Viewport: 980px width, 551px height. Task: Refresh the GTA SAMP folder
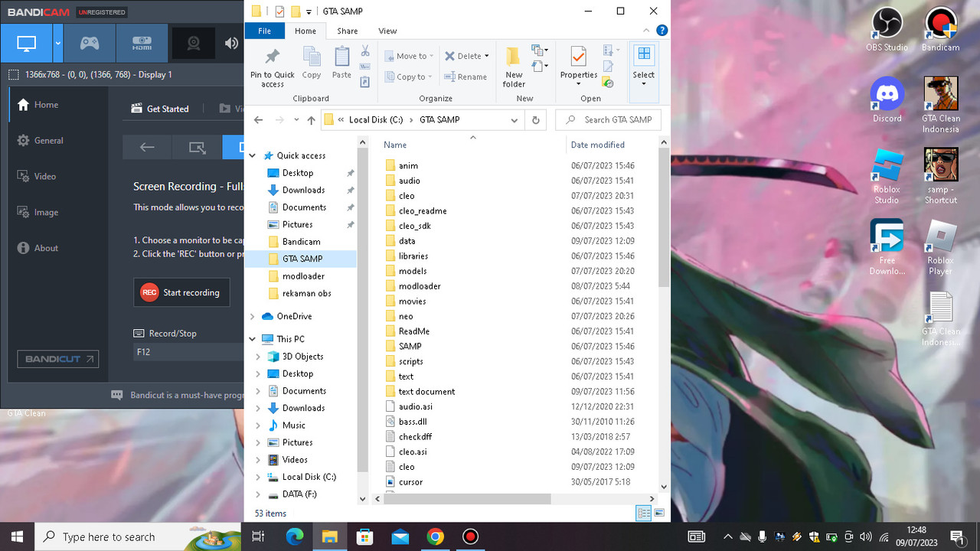coord(536,120)
